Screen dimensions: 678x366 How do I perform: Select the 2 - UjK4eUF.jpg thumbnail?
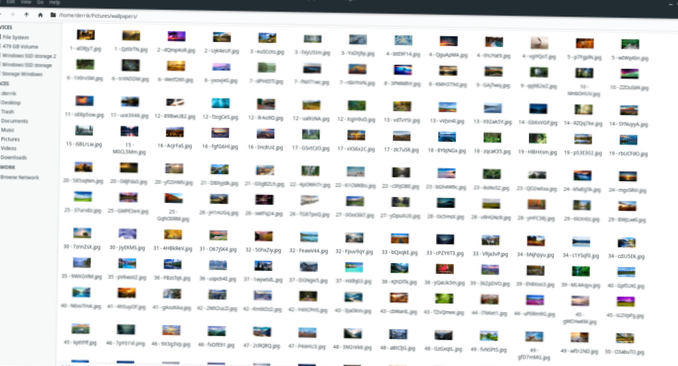click(221, 37)
